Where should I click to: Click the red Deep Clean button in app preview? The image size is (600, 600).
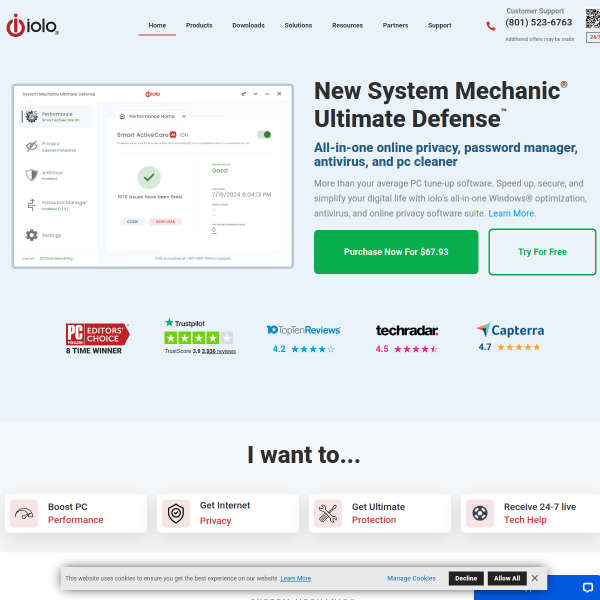(x=165, y=222)
